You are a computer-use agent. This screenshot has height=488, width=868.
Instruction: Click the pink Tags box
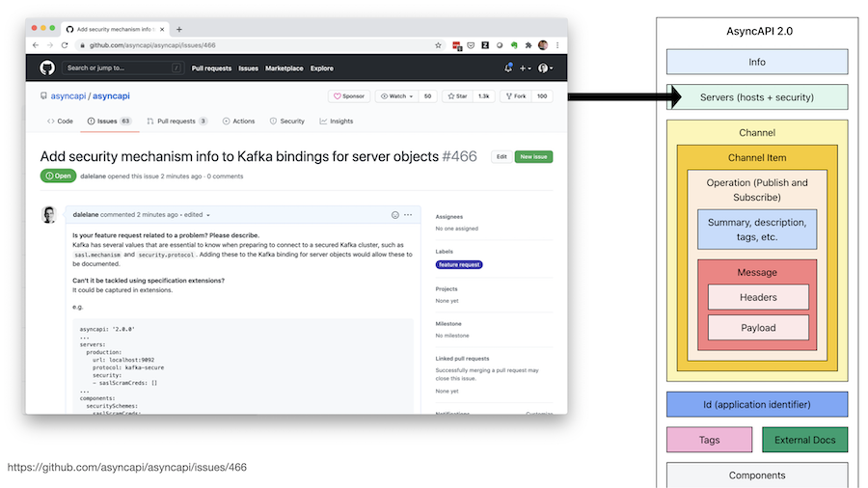709,440
